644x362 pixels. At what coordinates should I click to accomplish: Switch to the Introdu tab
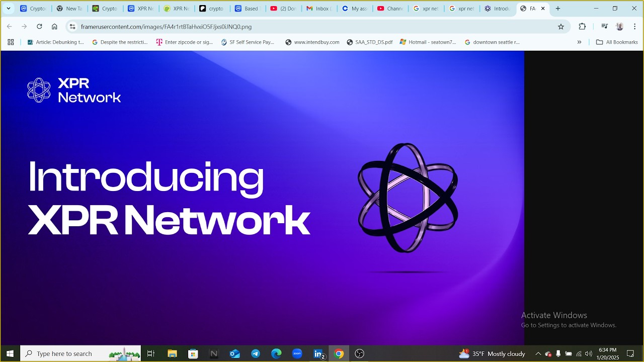498,9
